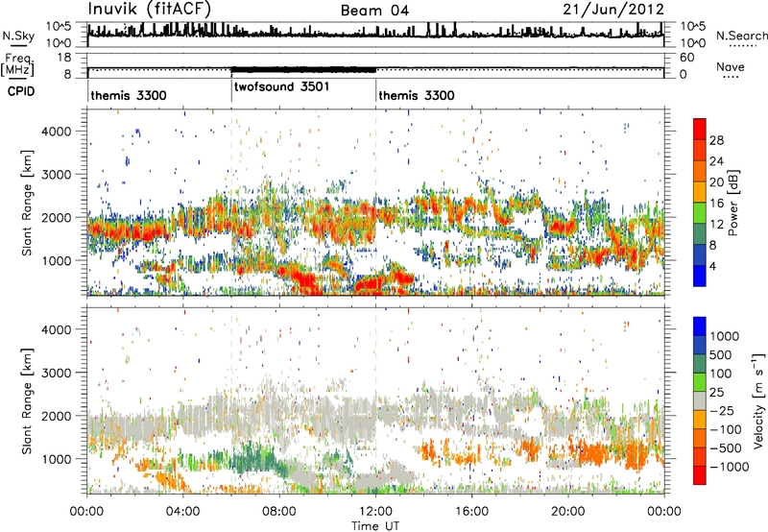Click the '3000' tick on the velocity panel
The width and height of the screenshot is (768, 532).
click(x=57, y=373)
